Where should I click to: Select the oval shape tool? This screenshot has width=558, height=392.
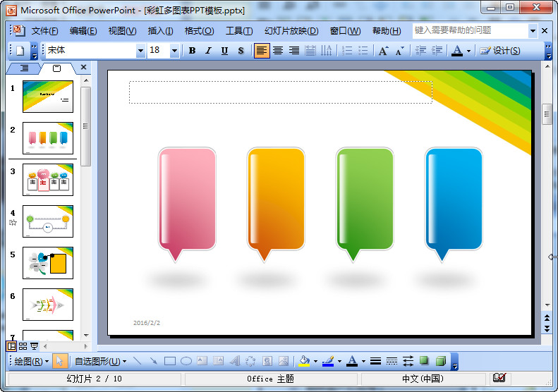coord(186,361)
